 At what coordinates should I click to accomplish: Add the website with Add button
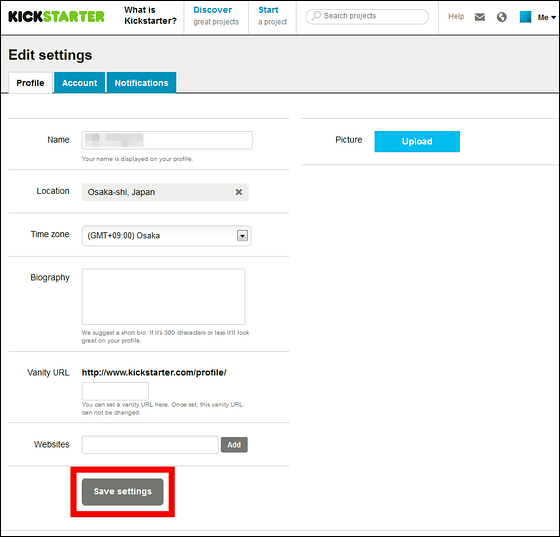234,445
